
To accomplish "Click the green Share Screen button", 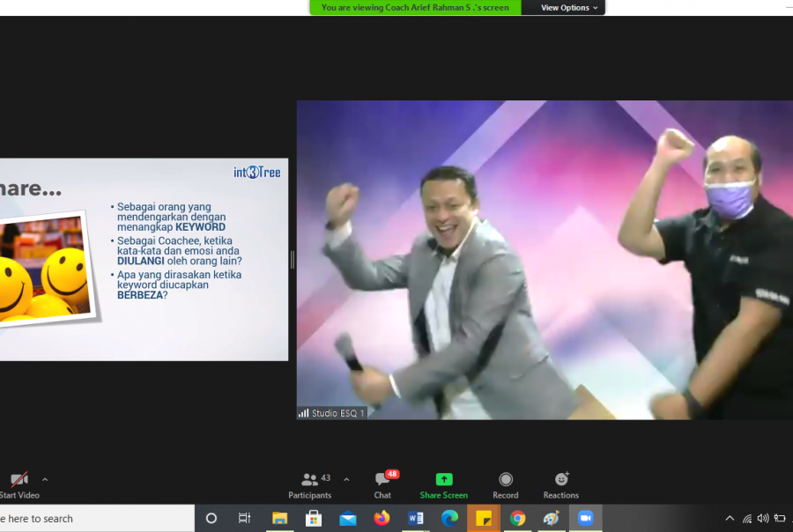I will (444, 484).
